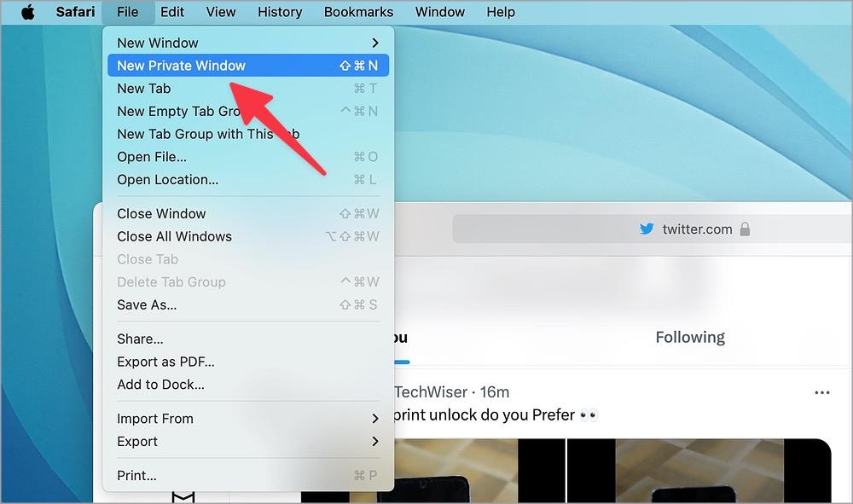Select Print… menu item
853x504 pixels.
coord(248,476)
